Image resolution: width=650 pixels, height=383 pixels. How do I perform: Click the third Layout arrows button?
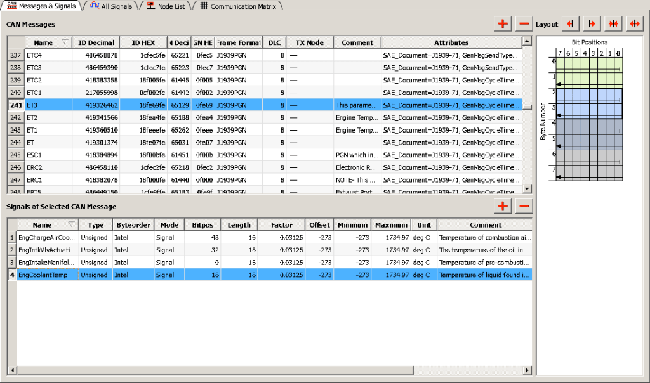tap(613, 24)
